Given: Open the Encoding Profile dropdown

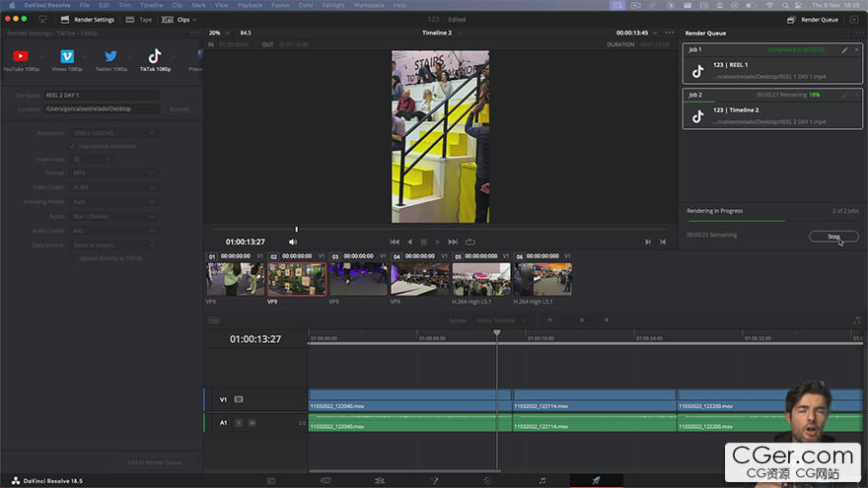Looking at the screenshot, I should [112, 202].
